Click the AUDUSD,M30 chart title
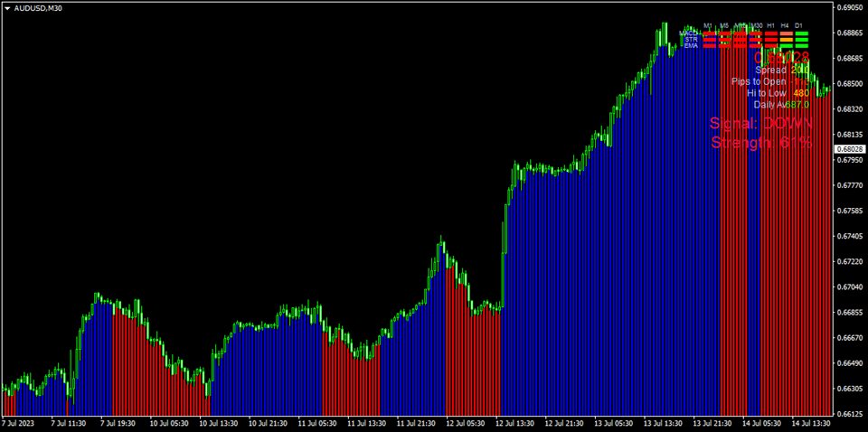 (x=44, y=8)
